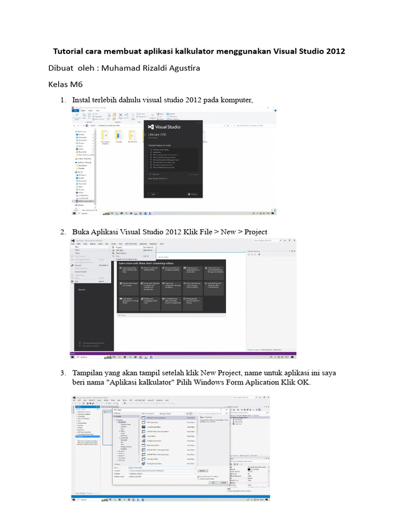Uncheck Microsoft Web Developer Tools feature
The image size is (399, 532).
click(x=151, y=167)
